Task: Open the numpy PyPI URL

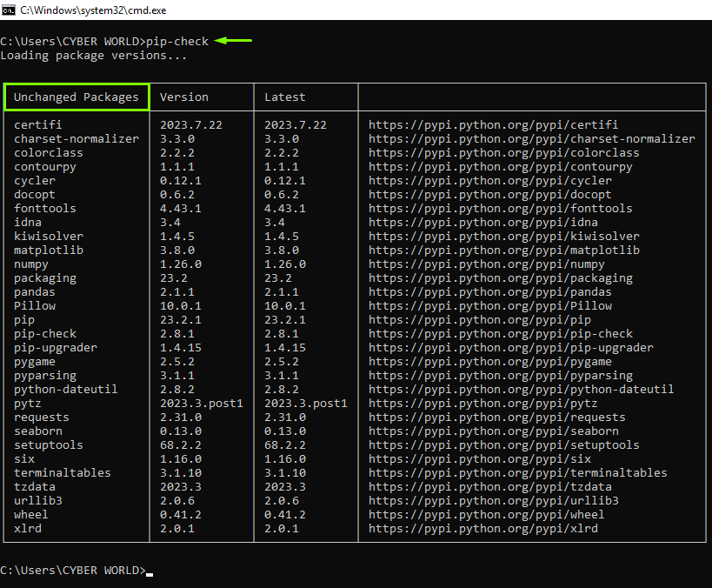Action: (486, 264)
